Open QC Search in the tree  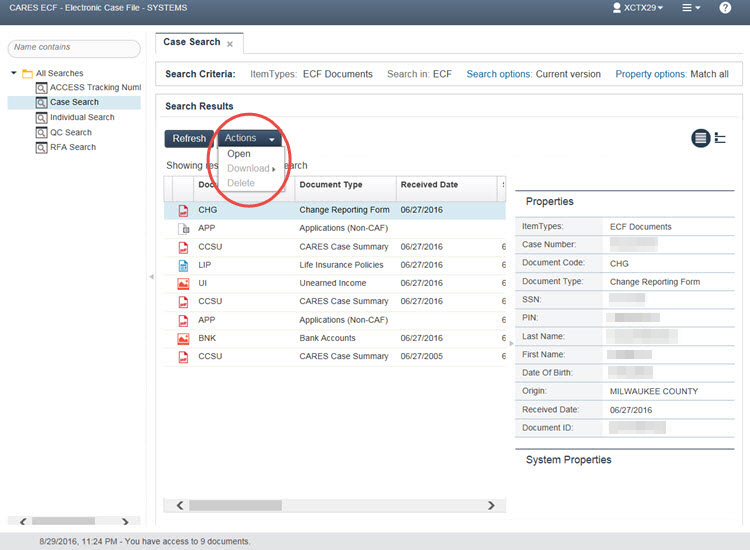point(71,132)
